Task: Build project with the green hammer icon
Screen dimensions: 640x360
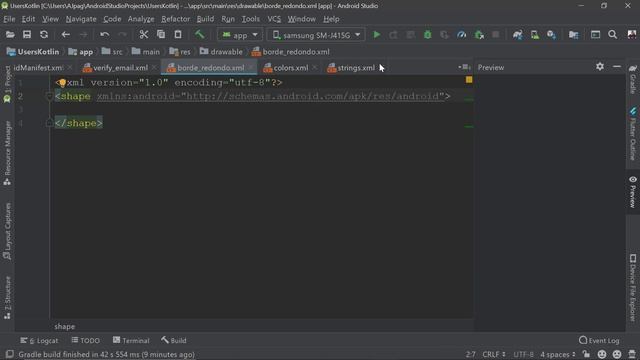Action: (x=200, y=35)
